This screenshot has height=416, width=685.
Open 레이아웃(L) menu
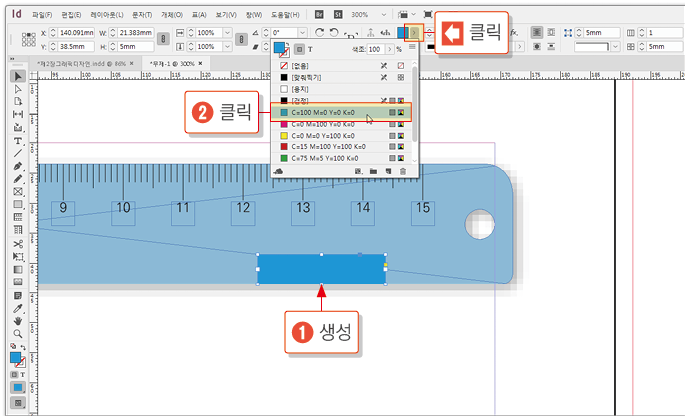pyautogui.click(x=107, y=15)
